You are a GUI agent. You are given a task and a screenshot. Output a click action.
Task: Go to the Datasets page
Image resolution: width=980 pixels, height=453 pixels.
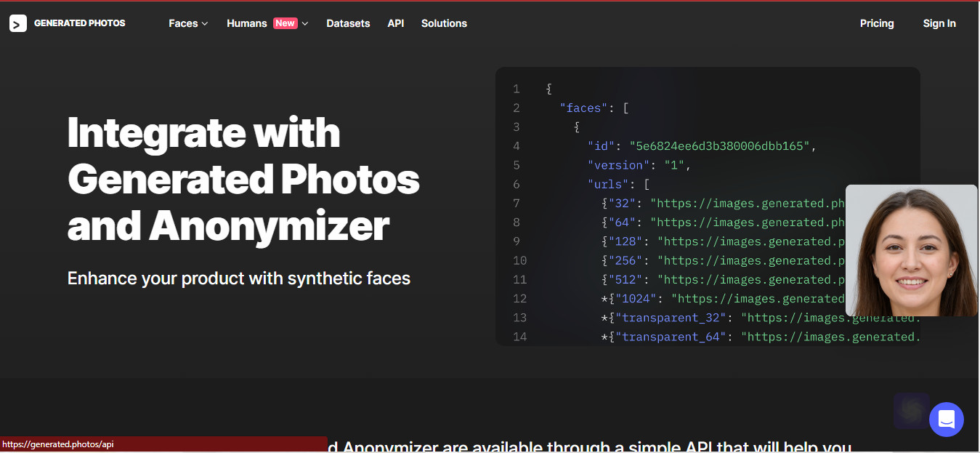(x=348, y=23)
